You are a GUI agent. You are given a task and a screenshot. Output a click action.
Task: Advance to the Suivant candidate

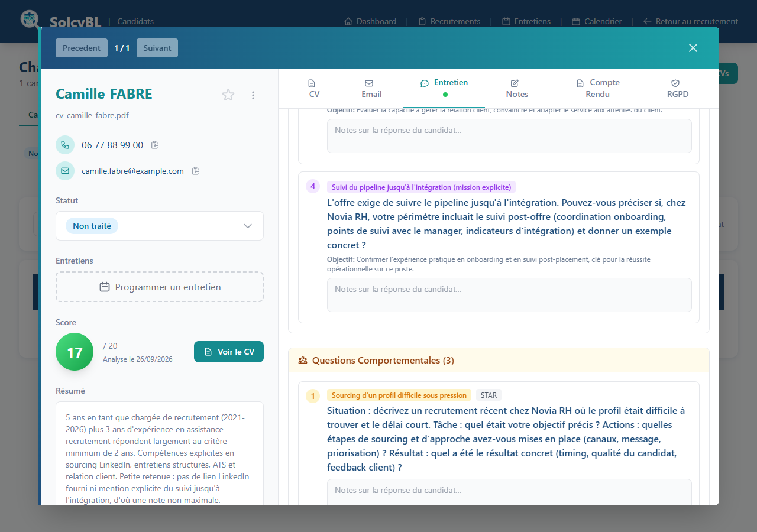tap(157, 48)
